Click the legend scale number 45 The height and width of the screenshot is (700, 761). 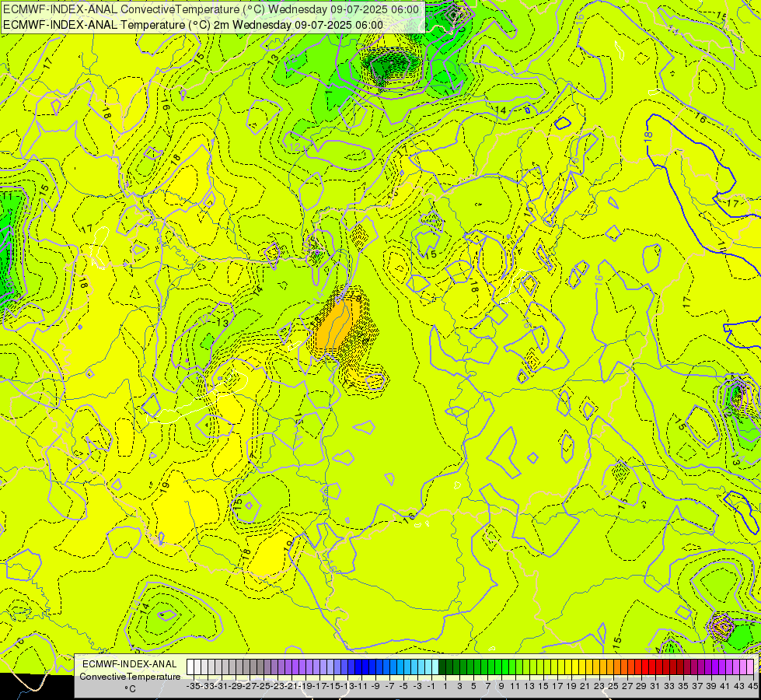coord(752,686)
